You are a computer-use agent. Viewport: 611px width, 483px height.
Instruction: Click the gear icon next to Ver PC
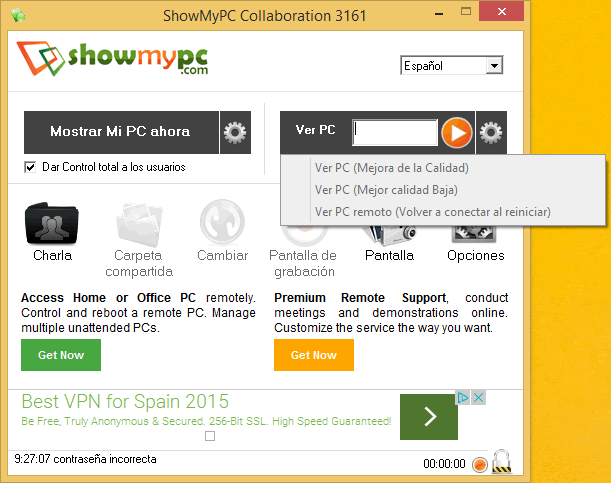490,132
